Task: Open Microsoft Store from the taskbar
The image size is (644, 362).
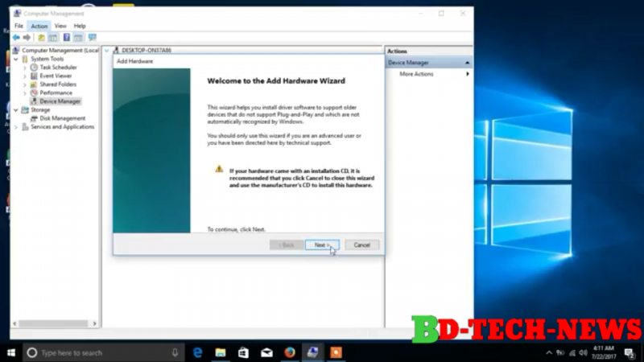Action: click(x=244, y=352)
